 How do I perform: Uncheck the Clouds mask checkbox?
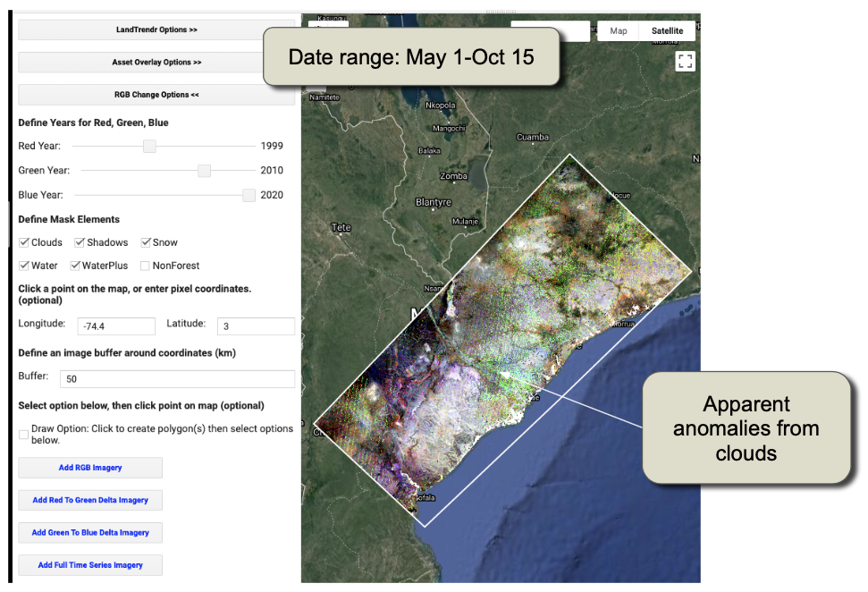tap(25, 242)
